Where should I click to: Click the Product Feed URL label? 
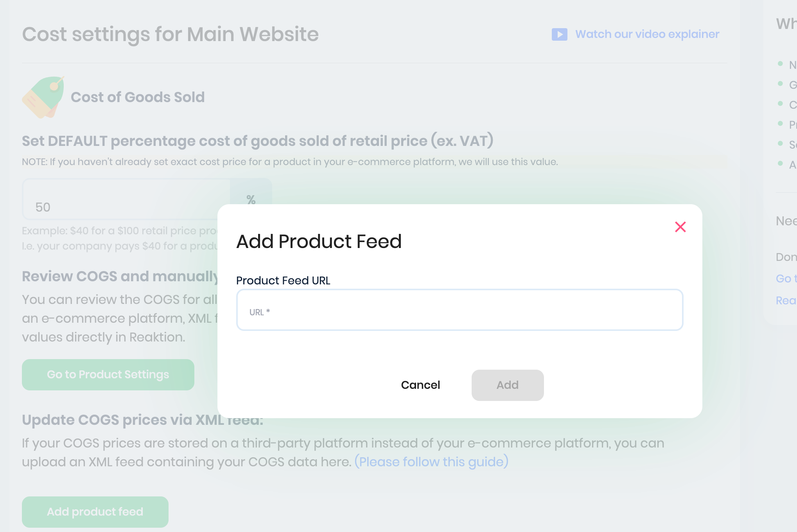pyautogui.click(x=283, y=280)
